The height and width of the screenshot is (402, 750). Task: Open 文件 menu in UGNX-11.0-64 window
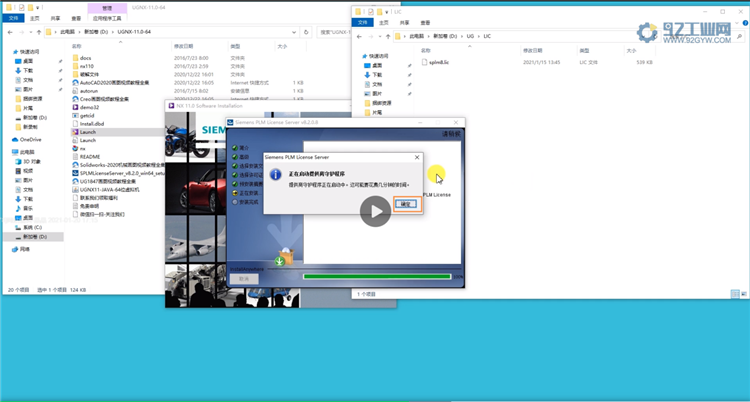click(x=11, y=19)
